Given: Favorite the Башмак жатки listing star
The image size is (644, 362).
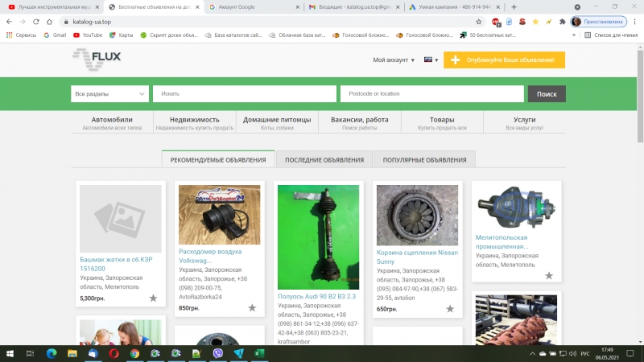Looking at the screenshot, I should tap(153, 298).
